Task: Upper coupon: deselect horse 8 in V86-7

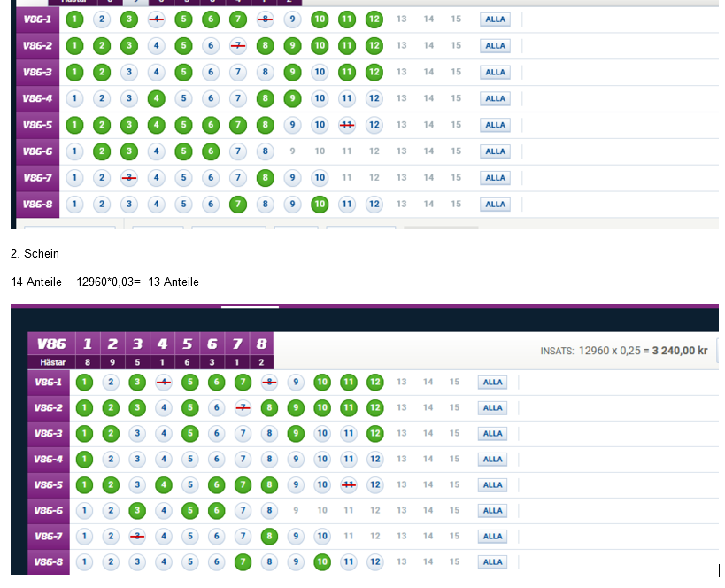Action: (x=265, y=178)
